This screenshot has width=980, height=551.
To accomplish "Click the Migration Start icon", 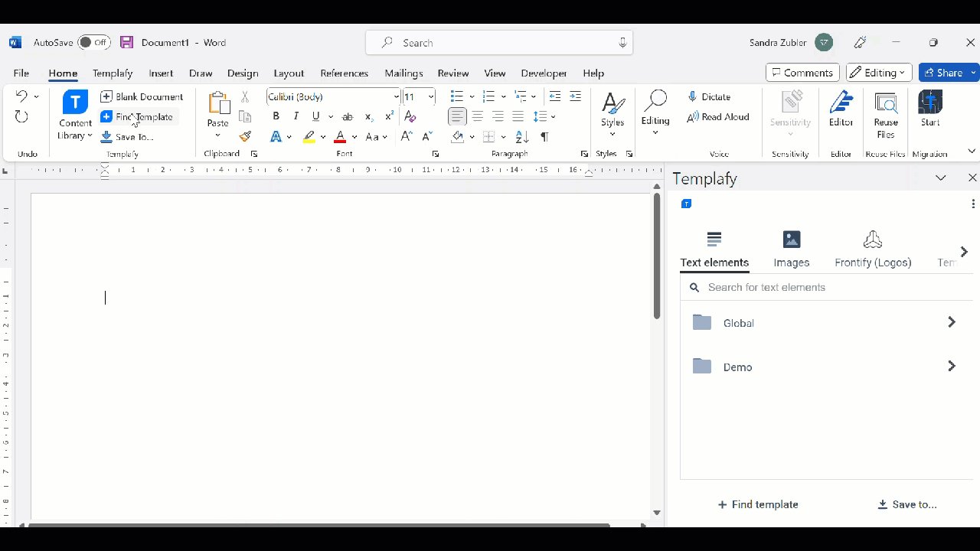I will pyautogui.click(x=930, y=109).
